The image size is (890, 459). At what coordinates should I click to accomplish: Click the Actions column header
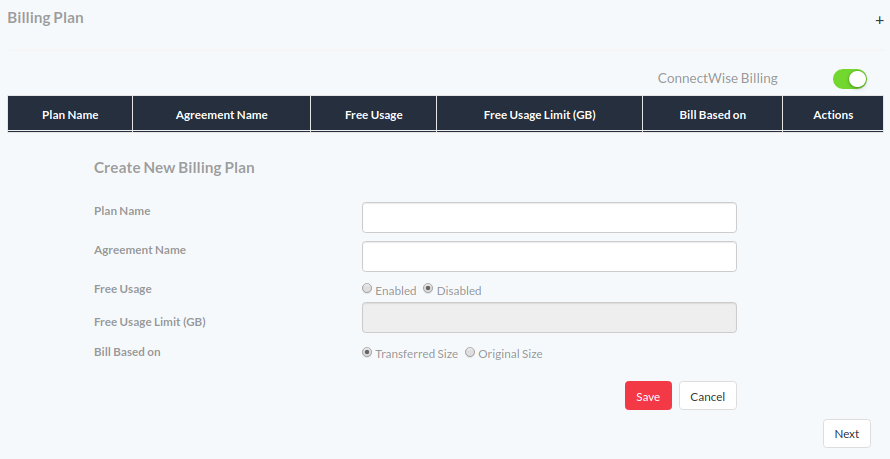(x=833, y=114)
